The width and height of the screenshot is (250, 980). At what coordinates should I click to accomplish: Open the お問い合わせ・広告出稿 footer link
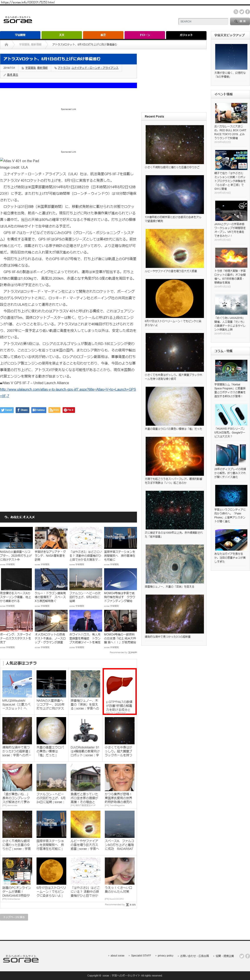pyautogui.click(x=195, y=956)
